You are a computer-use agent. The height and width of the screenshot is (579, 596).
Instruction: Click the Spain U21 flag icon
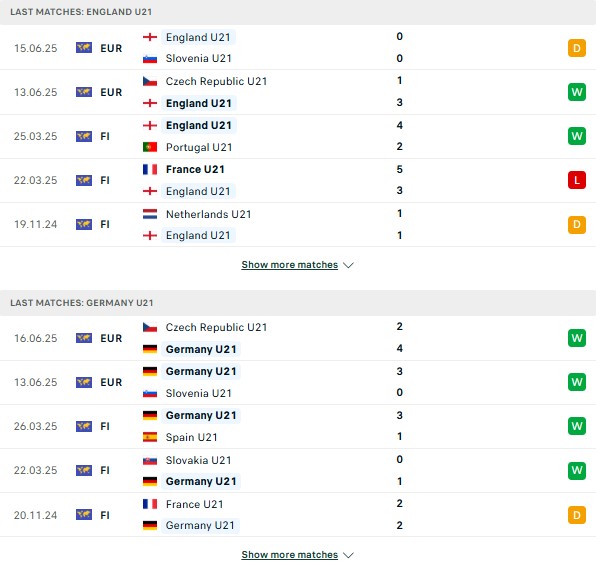(x=150, y=437)
